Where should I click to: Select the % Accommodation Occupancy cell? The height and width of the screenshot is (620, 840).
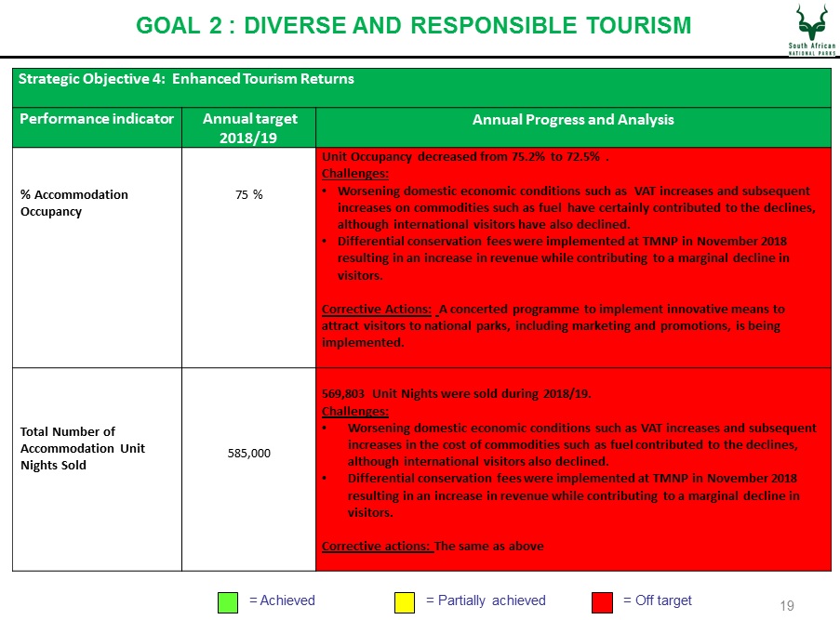(x=97, y=257)
